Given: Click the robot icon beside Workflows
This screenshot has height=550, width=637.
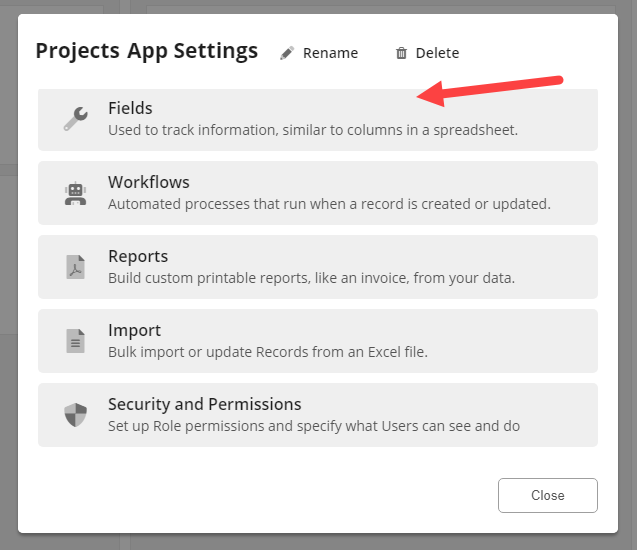Looking at the screenshot, I should [75, 193].
